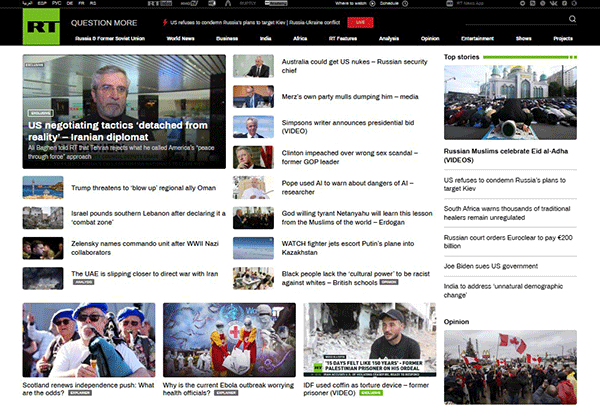This screenshot has width=600, height=407.
Task: Open the Moscow mosque Eid prayer image
Action: pos(510,102)
